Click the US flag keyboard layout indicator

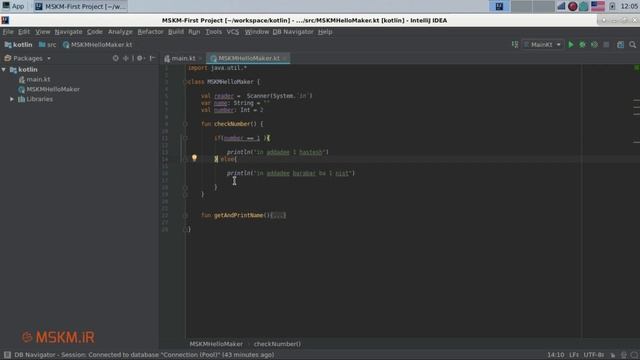[598, 6]
